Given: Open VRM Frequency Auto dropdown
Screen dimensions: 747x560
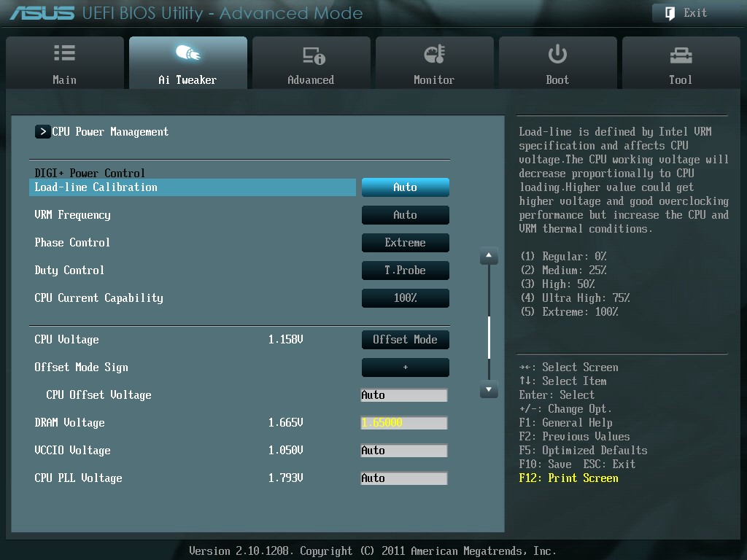Looking at the screenshot, I should click(406, 215).
